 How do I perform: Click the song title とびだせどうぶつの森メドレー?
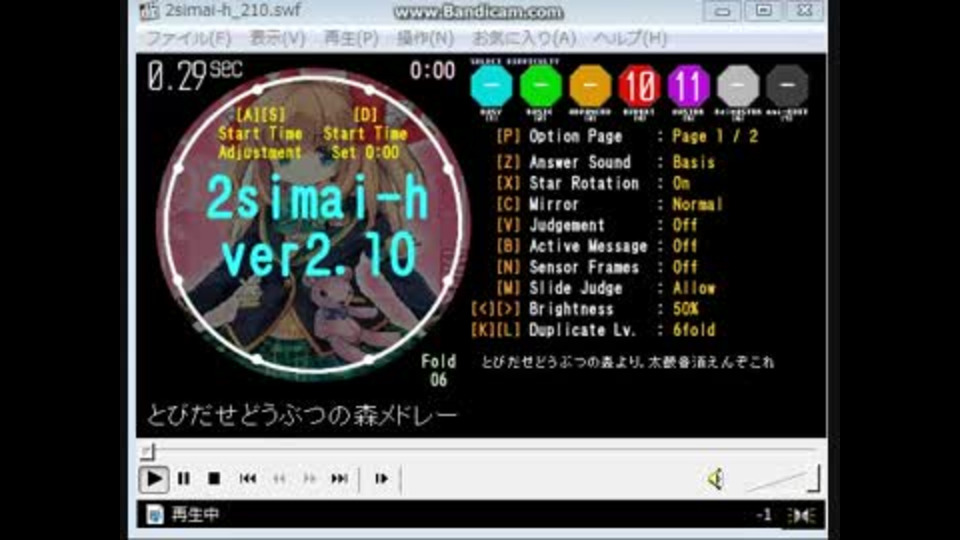tap(302, 416)
